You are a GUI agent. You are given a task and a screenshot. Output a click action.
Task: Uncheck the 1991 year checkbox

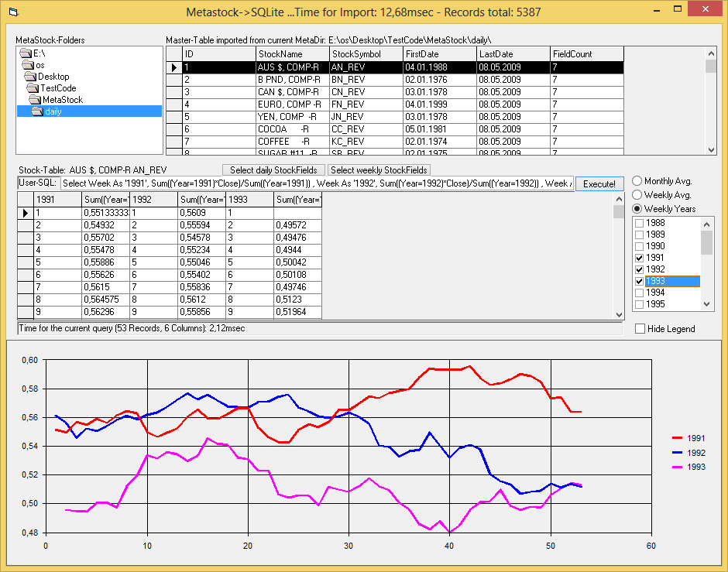639,258
